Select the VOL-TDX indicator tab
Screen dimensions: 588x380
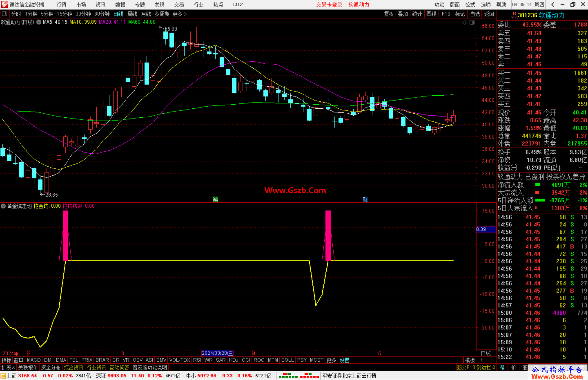180,360
